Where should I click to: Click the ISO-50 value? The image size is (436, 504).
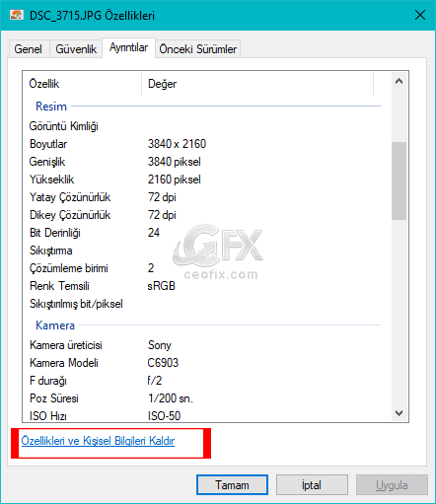tap(164, 416)
